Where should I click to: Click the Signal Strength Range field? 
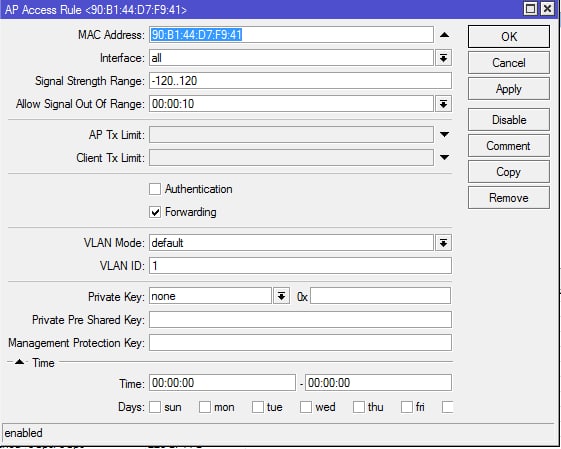300,81
